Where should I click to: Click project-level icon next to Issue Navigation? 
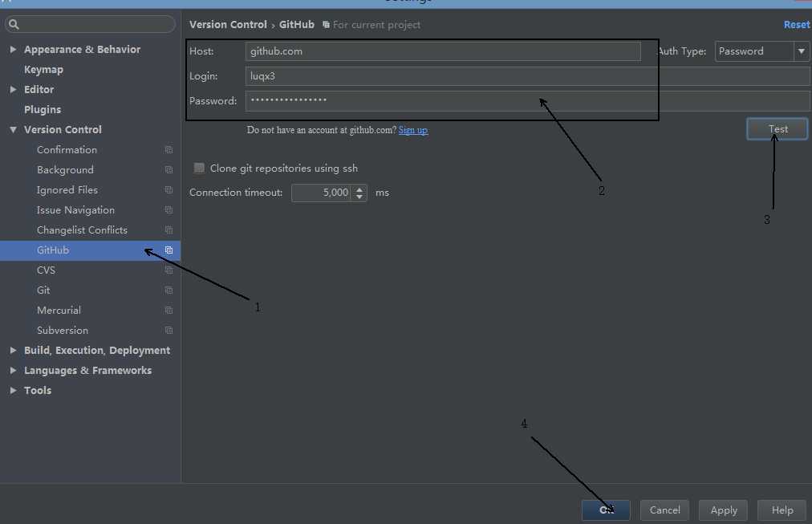(168, 209)
